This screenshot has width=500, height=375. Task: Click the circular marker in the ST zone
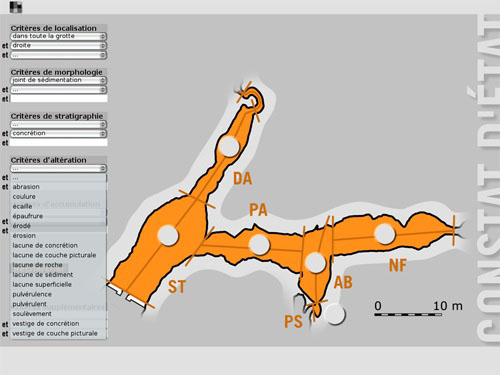[x=168, y=235]
